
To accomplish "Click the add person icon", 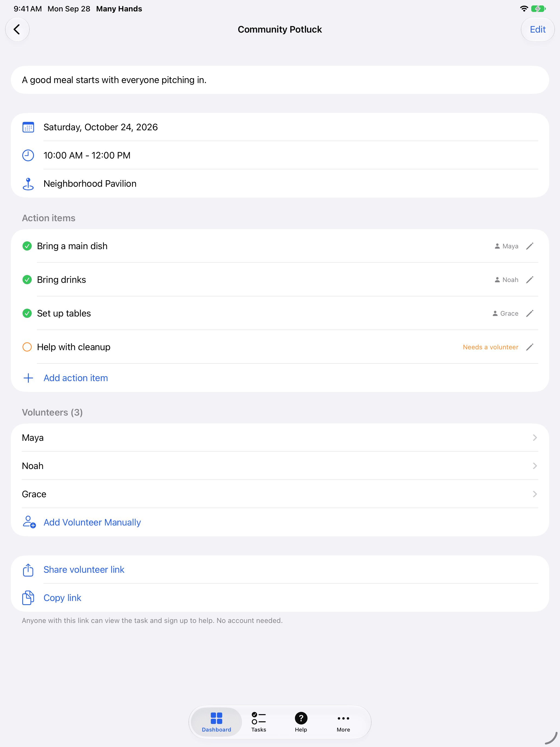I will coord(29,522).
